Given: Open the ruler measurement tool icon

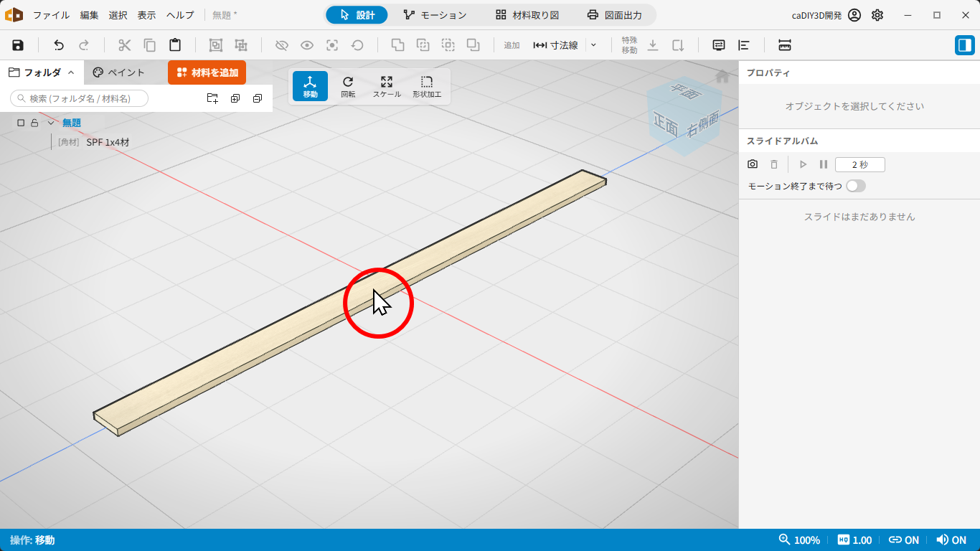Looking at the screenshot, I should pos(785,45).
